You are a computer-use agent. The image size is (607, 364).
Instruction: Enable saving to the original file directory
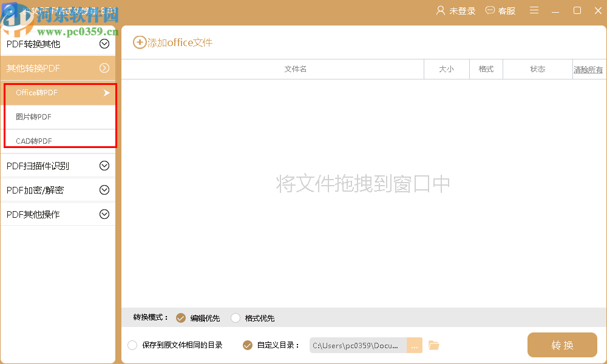point(132,345)
